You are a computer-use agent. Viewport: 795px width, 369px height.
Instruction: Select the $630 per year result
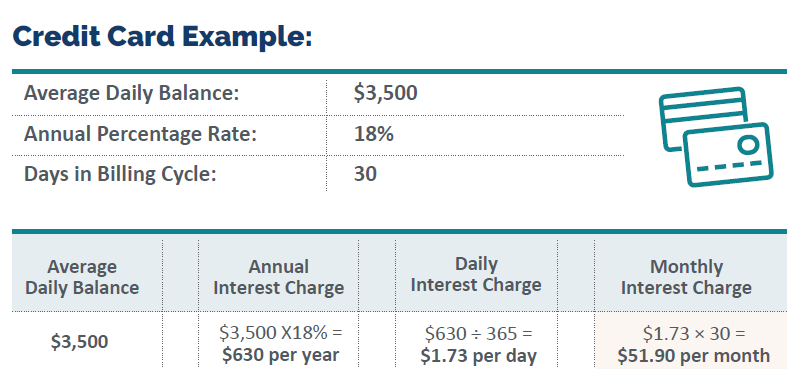[280, 355]
